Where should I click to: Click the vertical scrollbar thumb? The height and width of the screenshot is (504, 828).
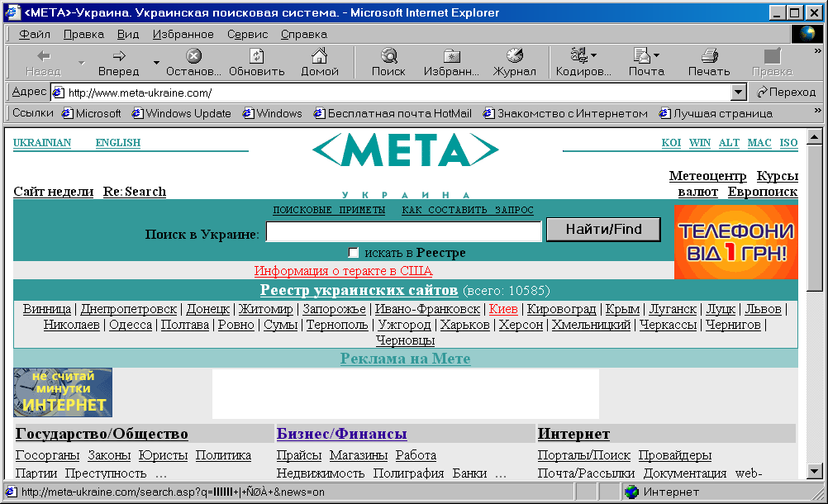(815, 217)
